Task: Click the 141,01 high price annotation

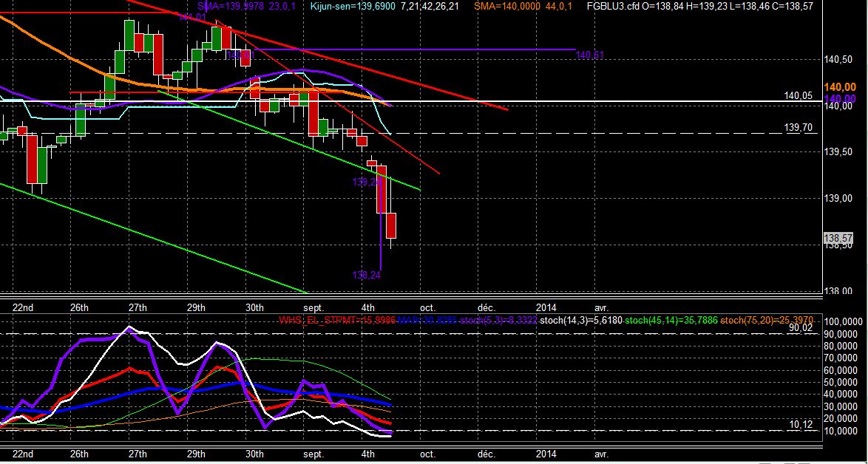Action: pyautogui.click(x=192, y=18)
